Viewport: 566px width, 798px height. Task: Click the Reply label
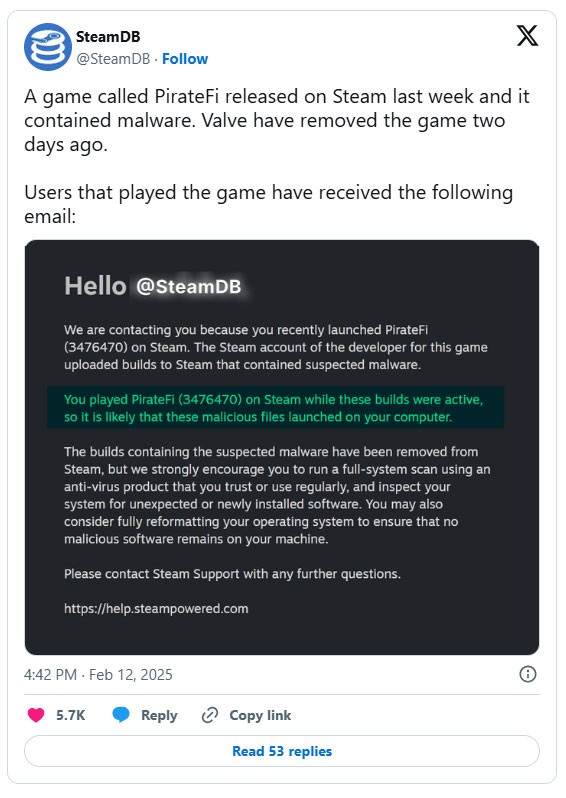[159, 715]
